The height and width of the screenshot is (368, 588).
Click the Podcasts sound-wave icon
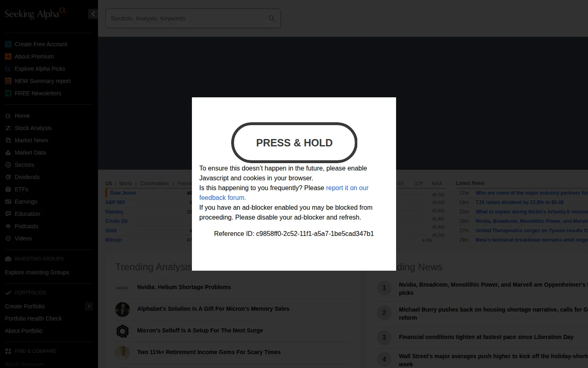8,226
